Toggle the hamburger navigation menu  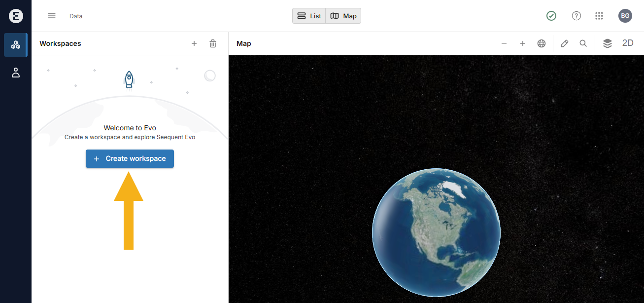click(52, 16)
